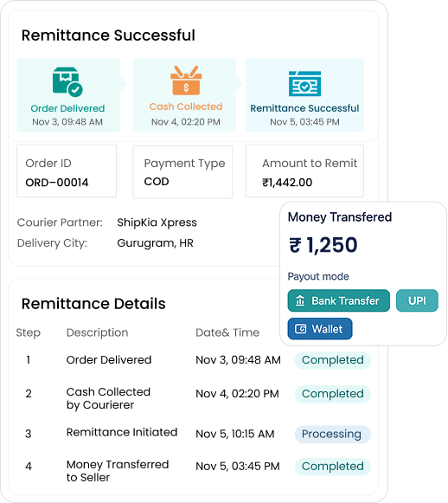This screenshot has width=448, height=503.
Task: Open the Order ID ORD-00014 card
Action: [67, 171]
